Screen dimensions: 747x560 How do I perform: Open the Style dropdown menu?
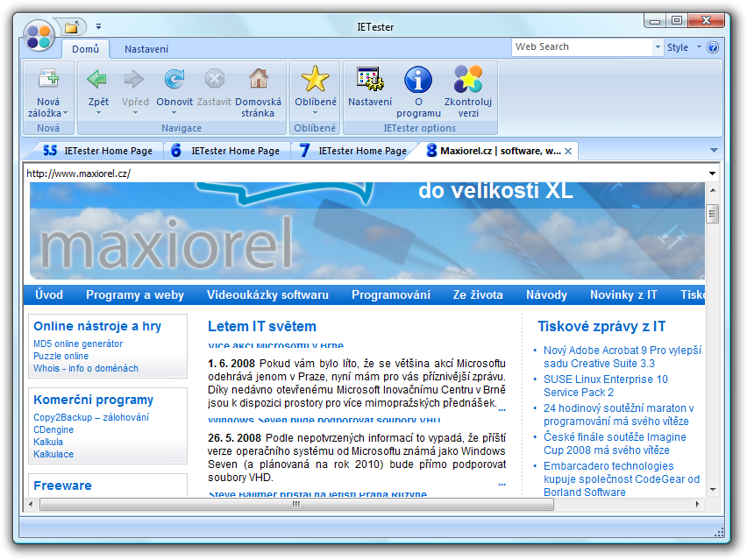point(684,47)
